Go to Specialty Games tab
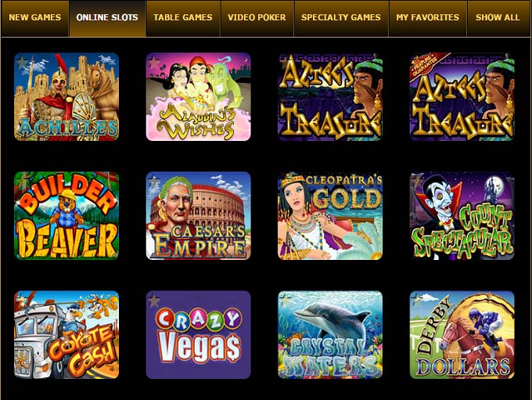This screenshot has height=400, width=532. (x=341, y=18)
